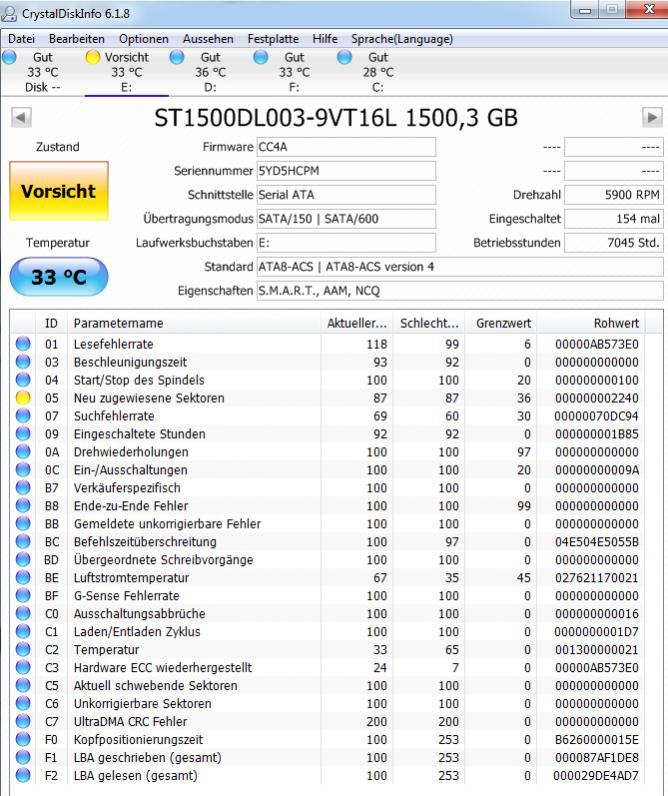Click status orb of Befehlszeitüberschreitung row
668x796 pixels.
[23, 542]
